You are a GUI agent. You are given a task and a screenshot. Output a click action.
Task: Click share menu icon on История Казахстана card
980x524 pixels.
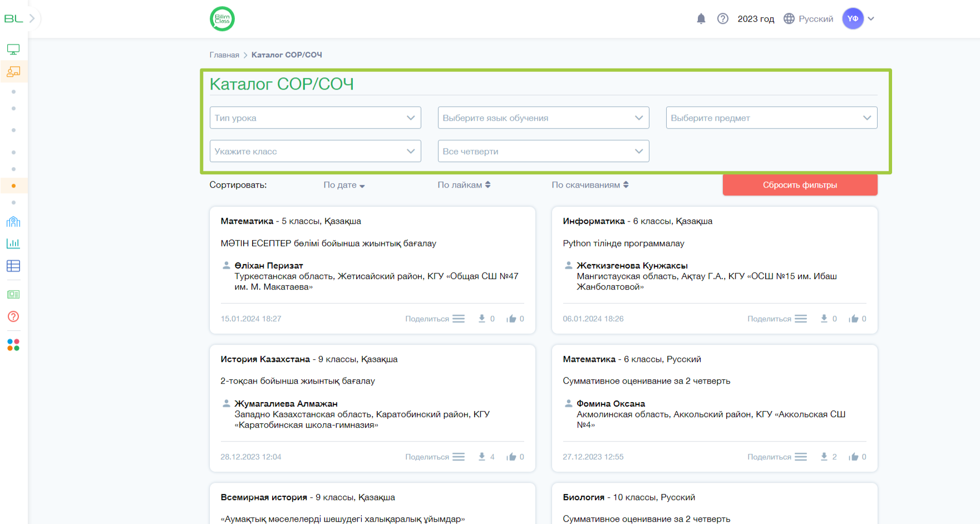[x=459, y=457]
